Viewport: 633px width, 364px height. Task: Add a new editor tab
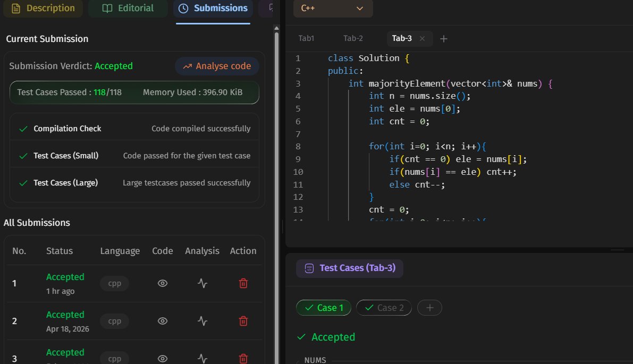click(x=444, y=39)
